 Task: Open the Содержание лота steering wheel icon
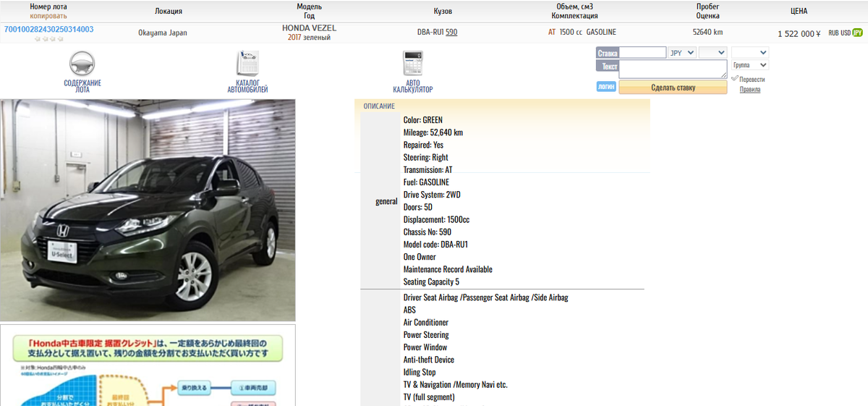point(82,64)
